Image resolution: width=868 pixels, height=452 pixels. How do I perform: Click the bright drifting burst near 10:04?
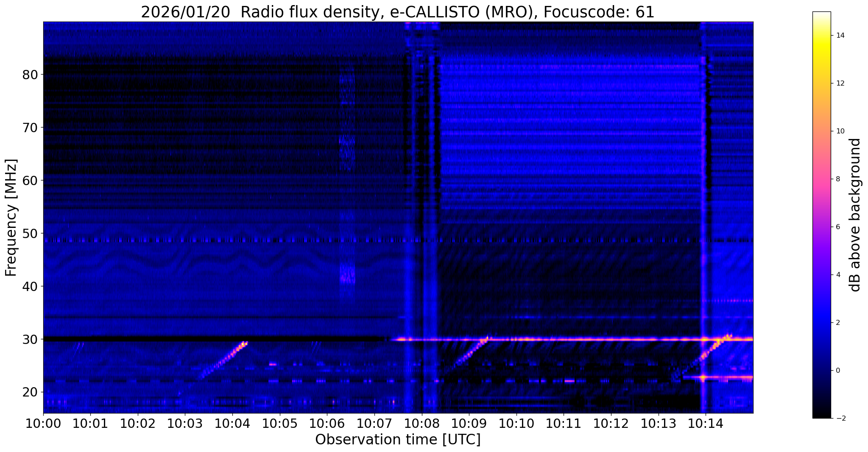tap(223, 360)
